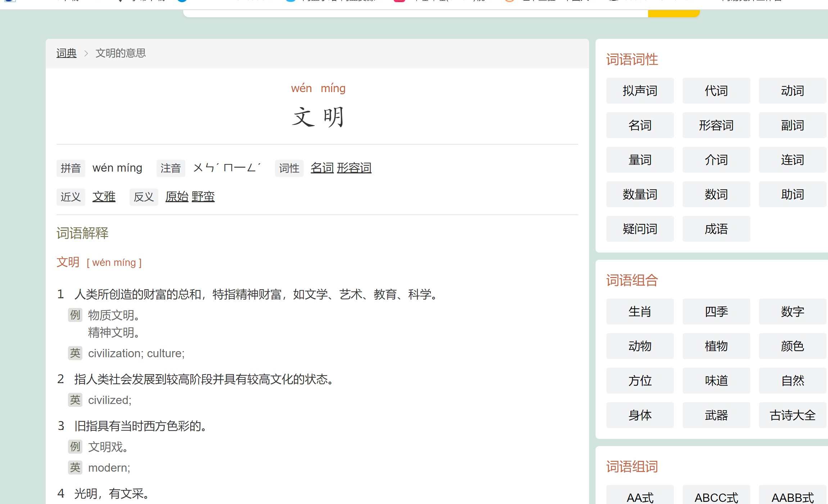Click the 文明的意思 breadcrumb text
This screenshot has height=504, width=828.
tap(121, 53)
